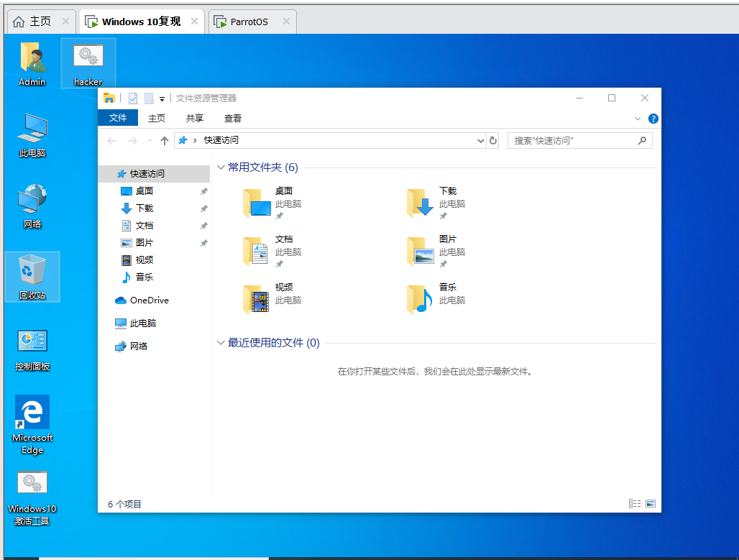
Task: Collapse the 常用文件夹 (6) group
Action: [220, 167]
